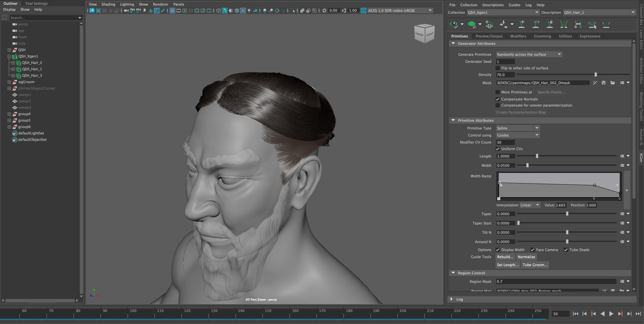Switch to the Grooming tab
Viewport: 644px width, 324px height.
[x=542, y=36]
